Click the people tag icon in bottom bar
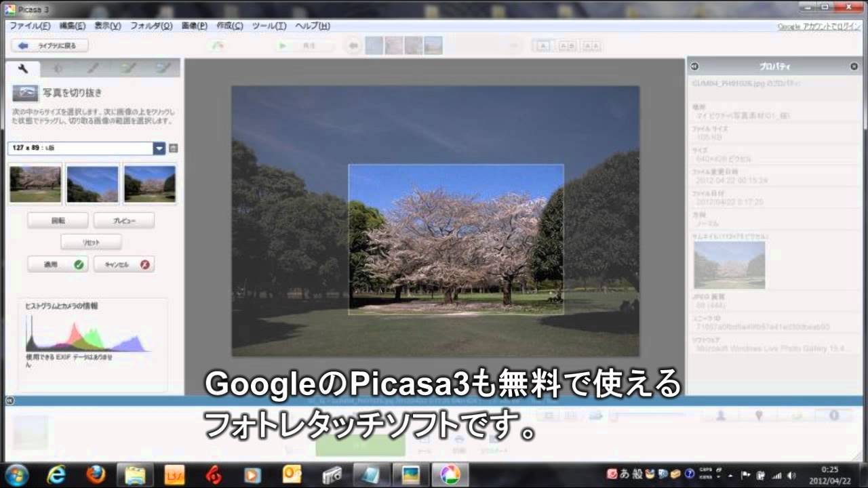The width and height of the screenshot is (868, 488). click(x=722, y=415)
